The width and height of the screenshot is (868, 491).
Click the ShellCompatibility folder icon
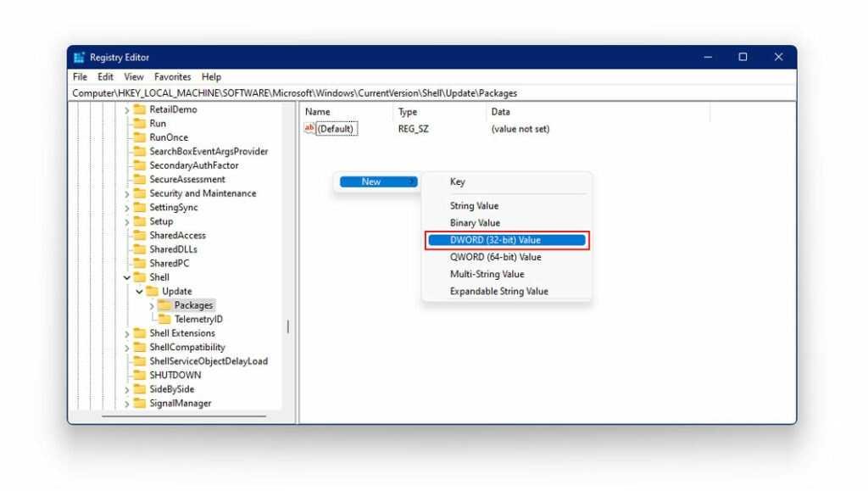(140, 347)
